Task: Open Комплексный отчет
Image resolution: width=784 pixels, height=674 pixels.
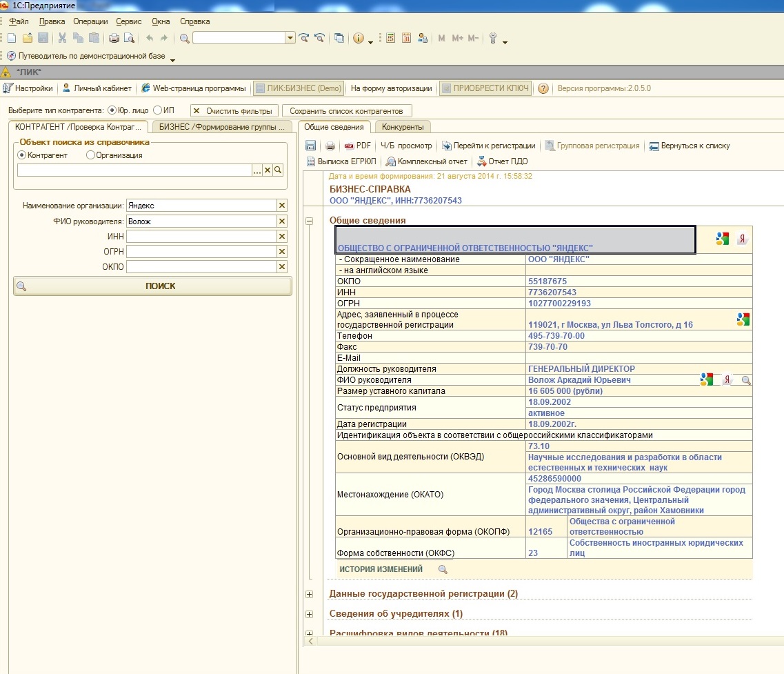Action: (x=427, y=161)
